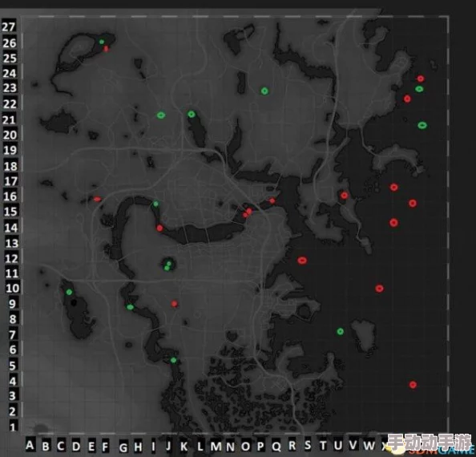The width and height of the screenshot is (476, 457).
Task: Click column label U
Action: tap(338, 446)
